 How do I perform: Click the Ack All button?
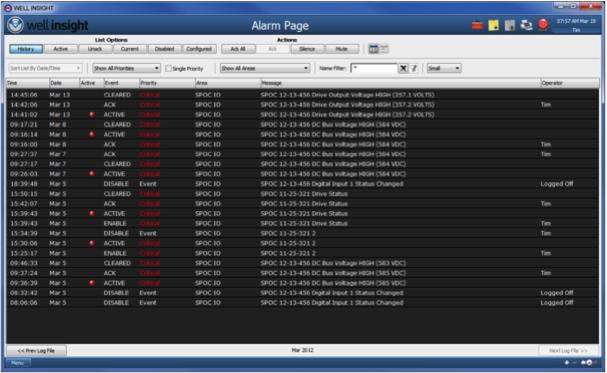tap(238, 49)
